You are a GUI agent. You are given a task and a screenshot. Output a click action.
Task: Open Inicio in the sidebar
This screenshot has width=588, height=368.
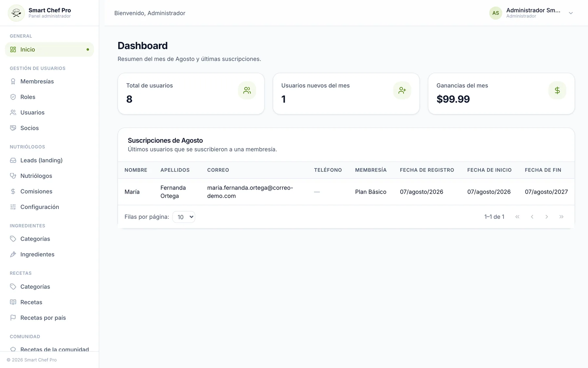(49, 49)
